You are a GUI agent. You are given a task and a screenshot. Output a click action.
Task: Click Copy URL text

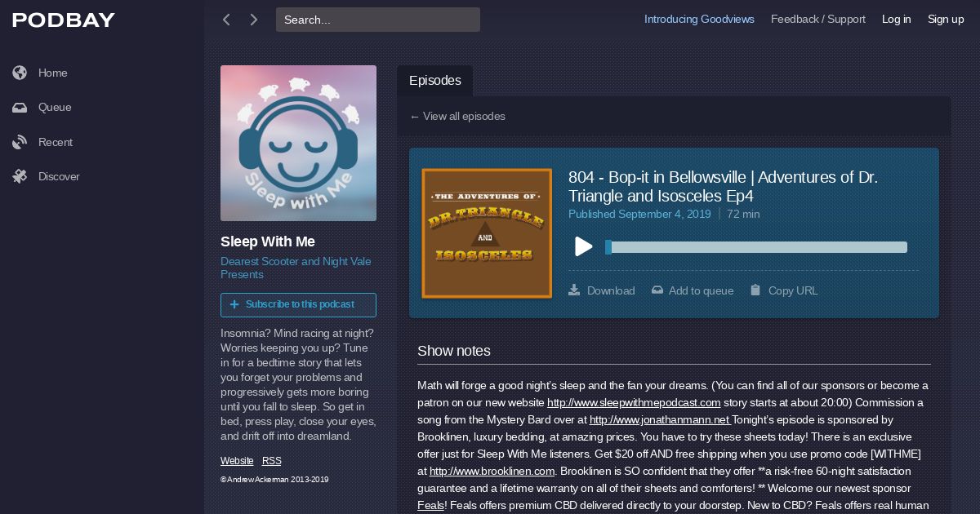click(x=793, y=290)
